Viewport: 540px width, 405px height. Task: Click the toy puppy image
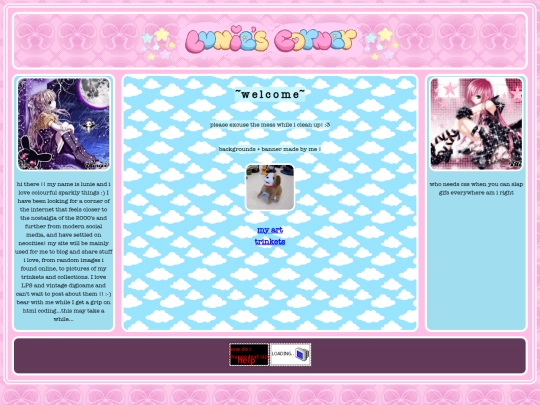(x=270, y=187)
